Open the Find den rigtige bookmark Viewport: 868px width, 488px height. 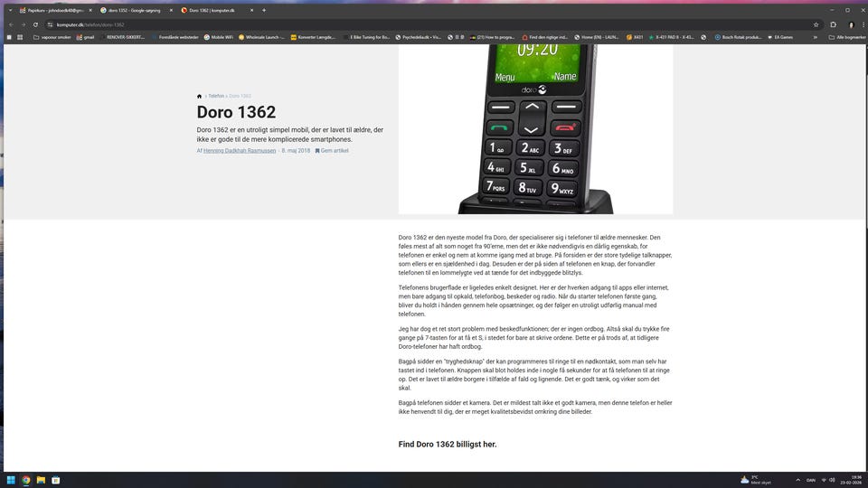tap(545, 37)
